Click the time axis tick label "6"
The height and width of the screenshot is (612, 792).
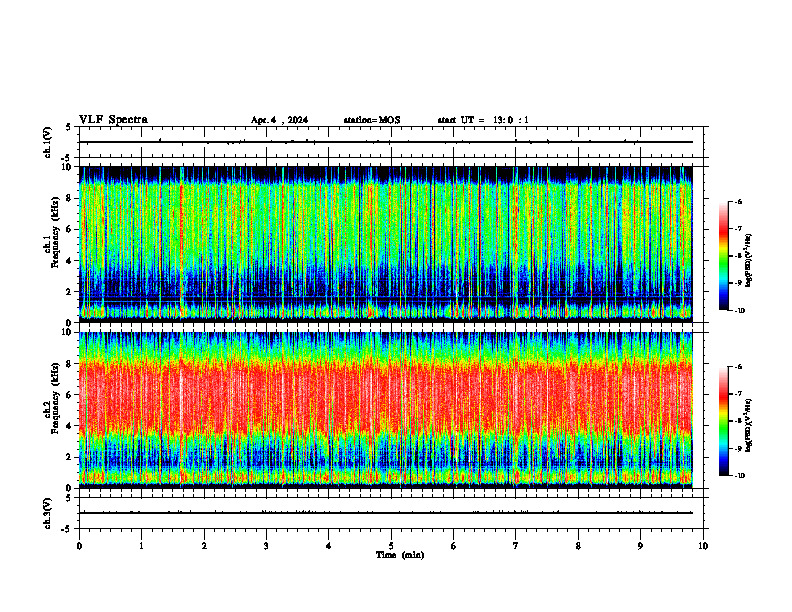click(454, 546)
